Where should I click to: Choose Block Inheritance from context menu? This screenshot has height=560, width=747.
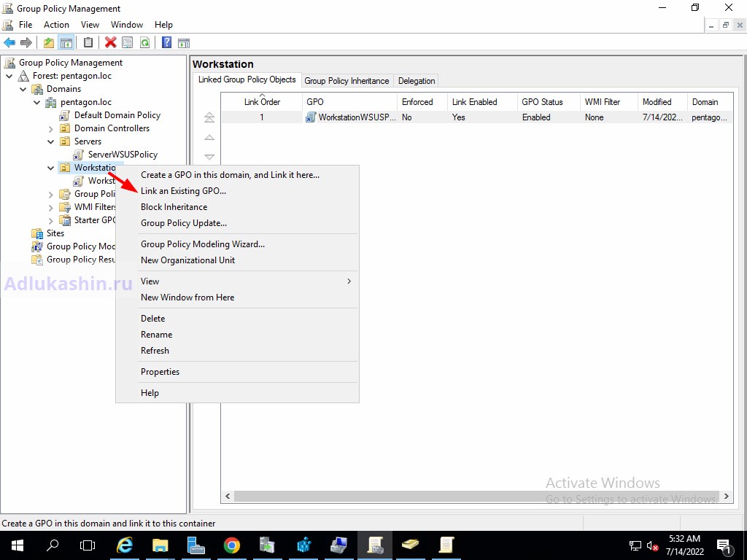click(x=174, y=207)
